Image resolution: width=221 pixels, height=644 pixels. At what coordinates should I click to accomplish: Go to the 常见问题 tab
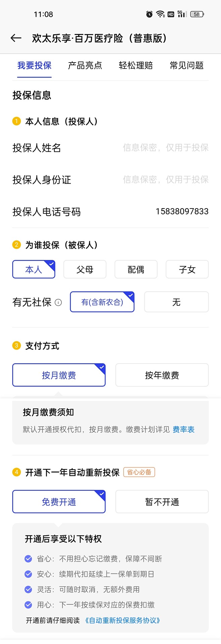pos(187,66)
